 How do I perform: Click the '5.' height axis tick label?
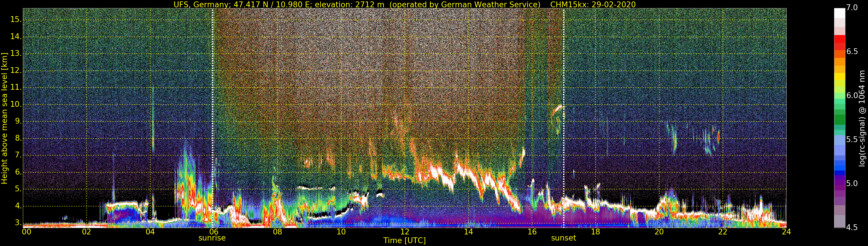(x=18, y=189)
